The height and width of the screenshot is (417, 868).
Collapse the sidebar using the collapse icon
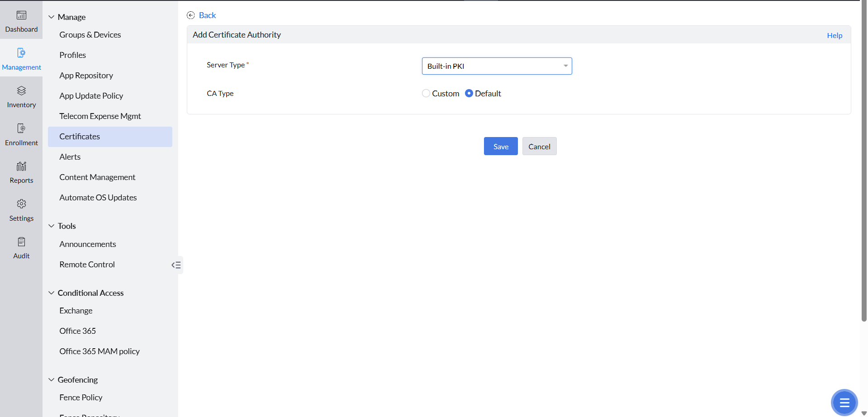pos(176,265)
